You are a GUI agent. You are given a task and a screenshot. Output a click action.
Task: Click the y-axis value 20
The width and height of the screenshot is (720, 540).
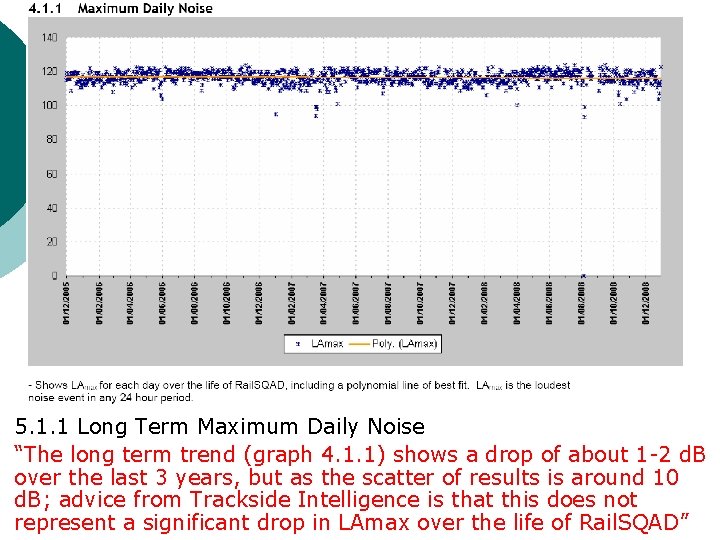point(52,242)
